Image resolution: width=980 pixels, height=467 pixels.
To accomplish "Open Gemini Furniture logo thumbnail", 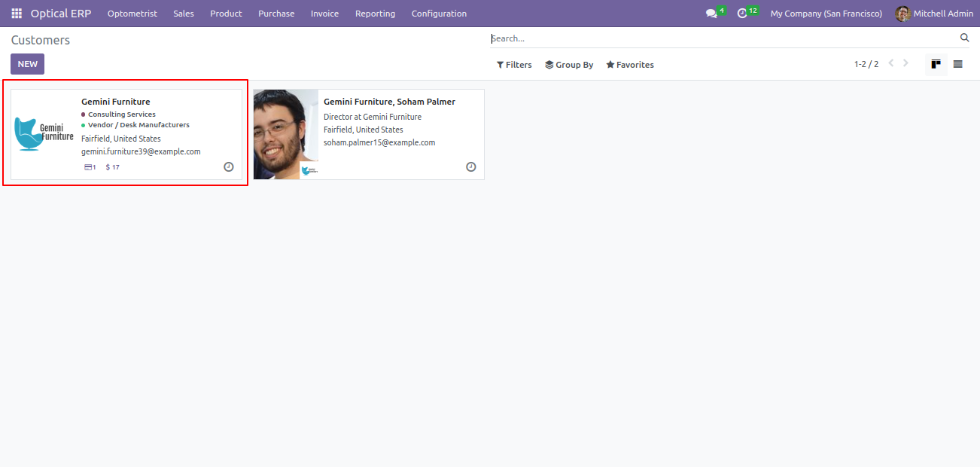I will (x=44, y=134).
